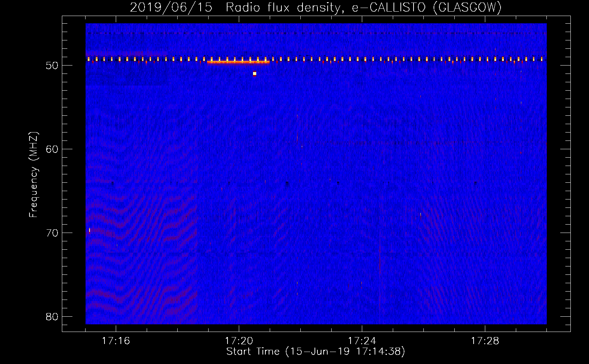Image resolution: width=589 pixels, height=364 pixels.
Task: Click the frequency tick label '60'
Action: (x=52, y=149)
